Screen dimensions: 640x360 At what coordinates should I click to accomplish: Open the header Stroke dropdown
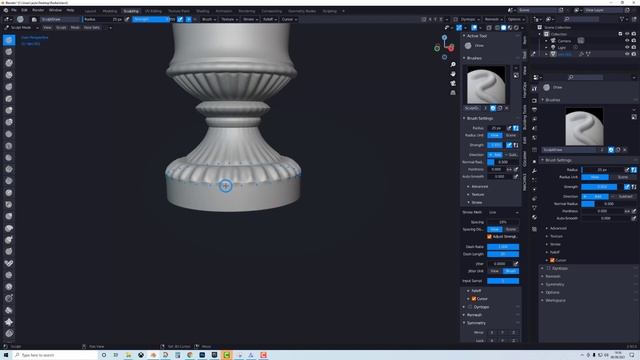tap(250, 19)
